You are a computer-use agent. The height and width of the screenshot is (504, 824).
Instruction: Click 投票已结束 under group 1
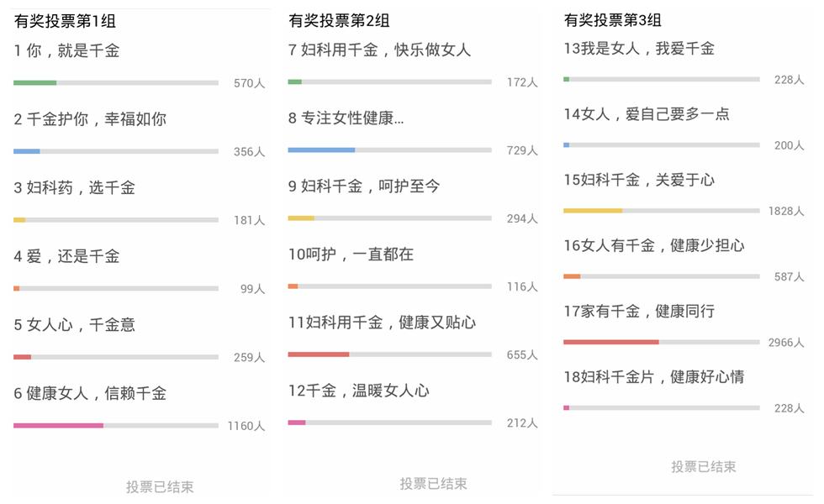(x=160, y=486)
